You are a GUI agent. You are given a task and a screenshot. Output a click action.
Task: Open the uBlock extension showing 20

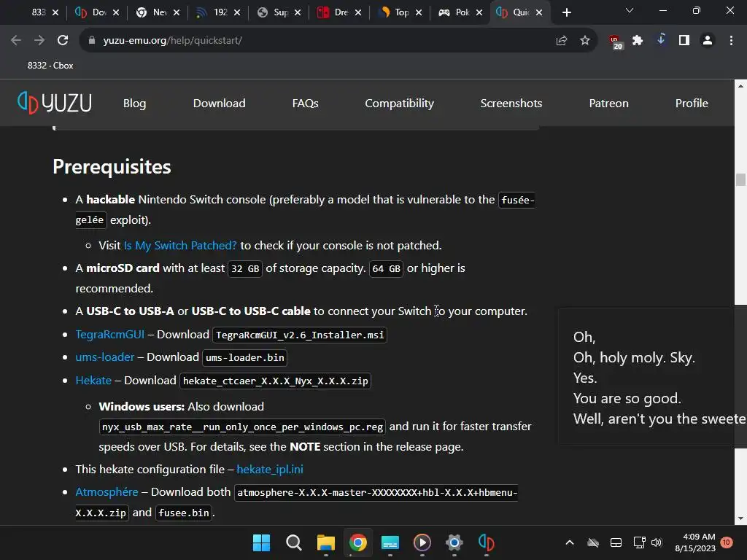616,42
